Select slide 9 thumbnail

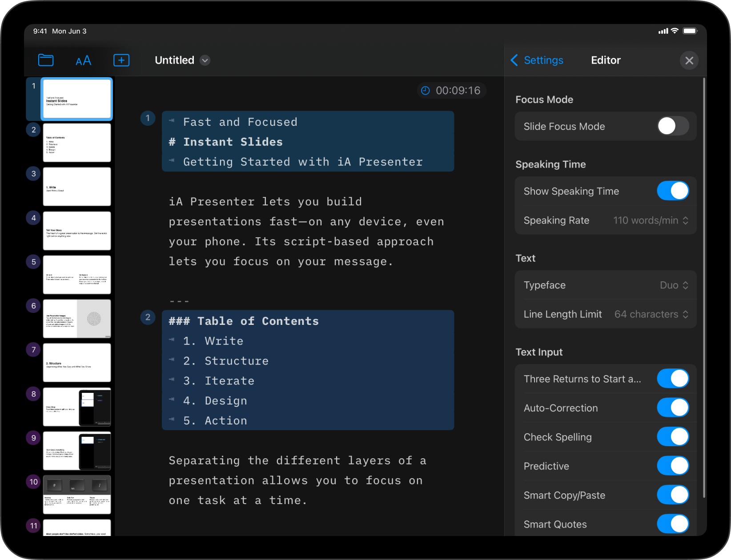[77, 451]
